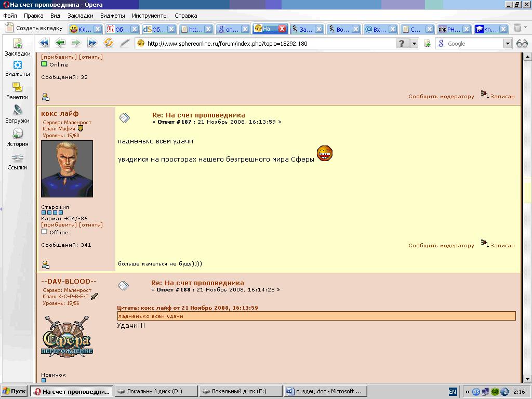Click the question mark address bar button
This screenshot has width=532, height=399.
[402, 44]
